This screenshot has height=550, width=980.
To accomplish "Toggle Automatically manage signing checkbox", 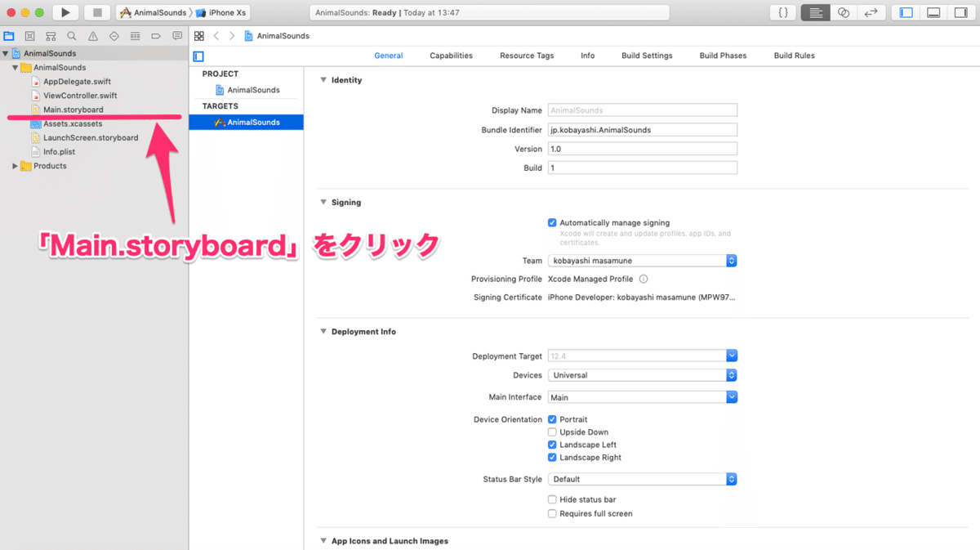I will click(x=552, y=222).
